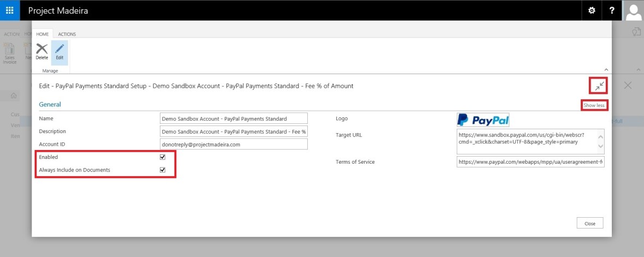Click the Name input field
This screenshot has width=644, height=257.
234,118
